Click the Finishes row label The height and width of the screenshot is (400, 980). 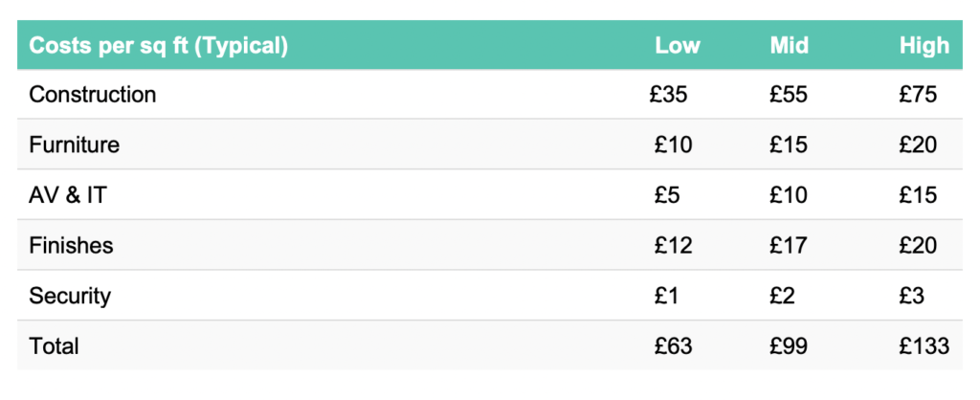[71, 246]
